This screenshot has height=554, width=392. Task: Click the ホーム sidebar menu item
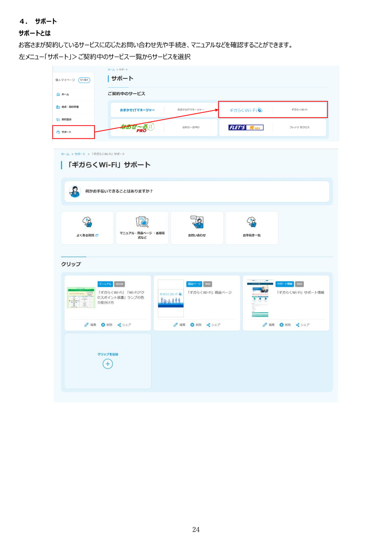[73, 94]
